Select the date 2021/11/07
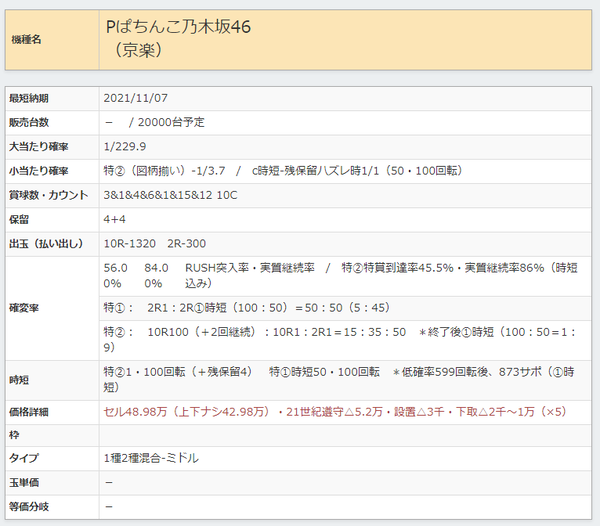The width and height of the screenshot is (600, 526). pyautogui.click(x=135, y=98)
